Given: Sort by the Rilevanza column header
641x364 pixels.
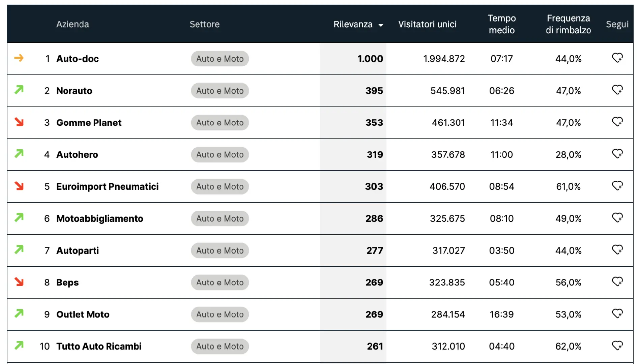Looking at the screenshot, I should (353, 24).
